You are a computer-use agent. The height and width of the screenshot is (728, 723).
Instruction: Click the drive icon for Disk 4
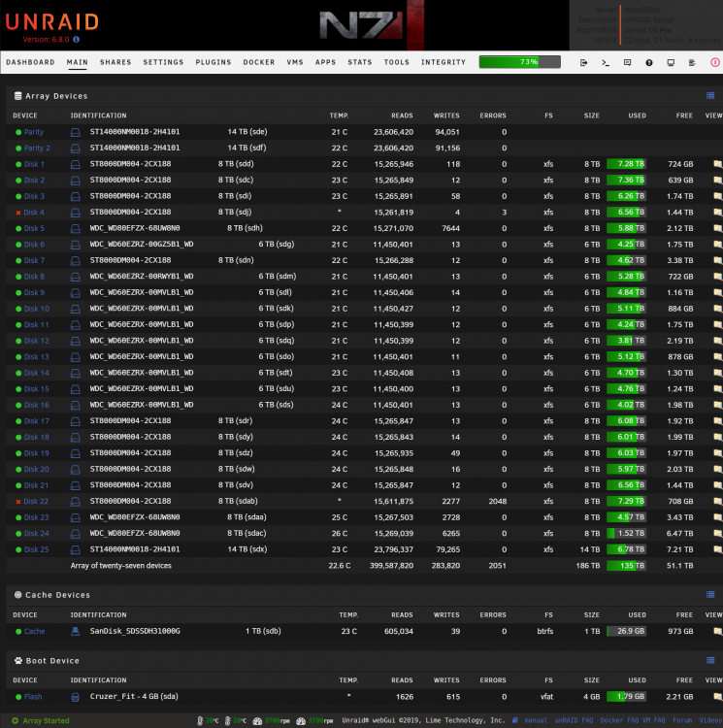coord(75,213)
